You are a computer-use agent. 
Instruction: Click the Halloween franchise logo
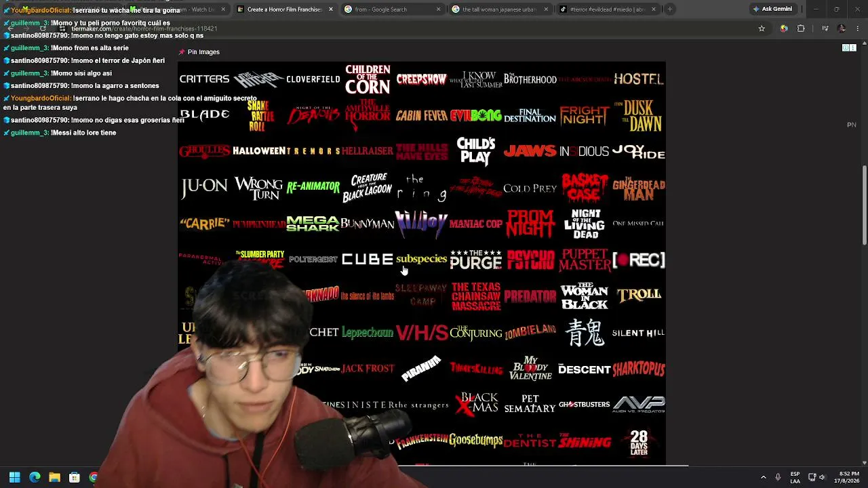tap(259, 151)
